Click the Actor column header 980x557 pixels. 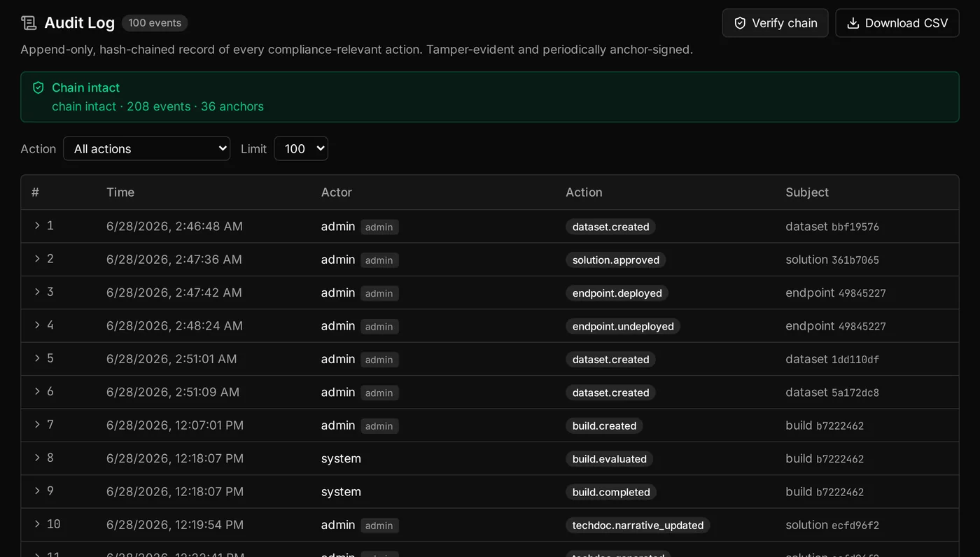click(337, 192)
